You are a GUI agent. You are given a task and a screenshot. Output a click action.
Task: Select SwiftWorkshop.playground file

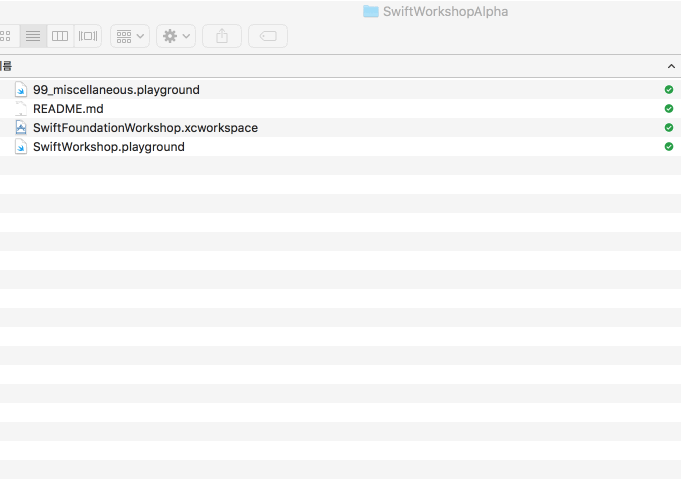(340, 147)
